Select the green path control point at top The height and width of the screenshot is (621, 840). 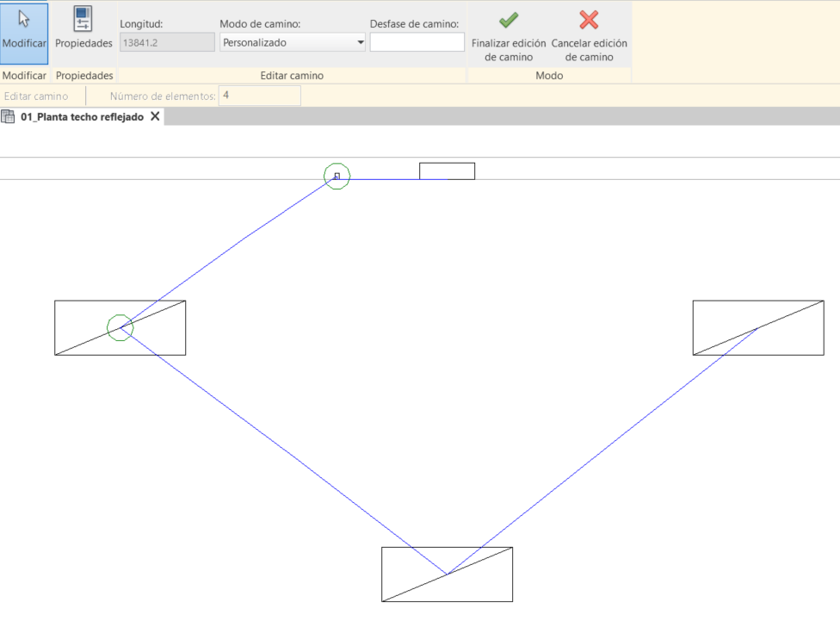tap(337, 176)
